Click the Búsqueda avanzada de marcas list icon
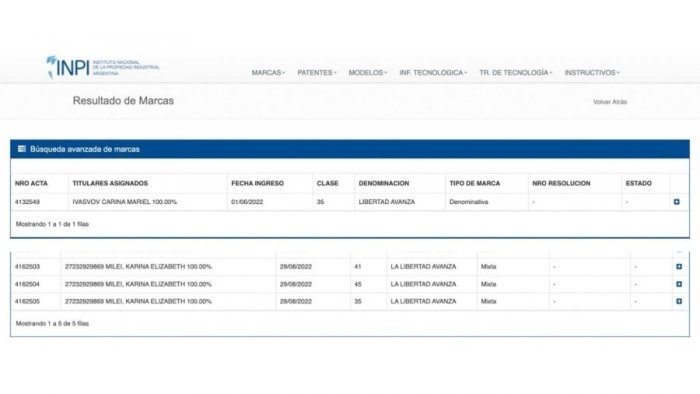 (21, 149)
